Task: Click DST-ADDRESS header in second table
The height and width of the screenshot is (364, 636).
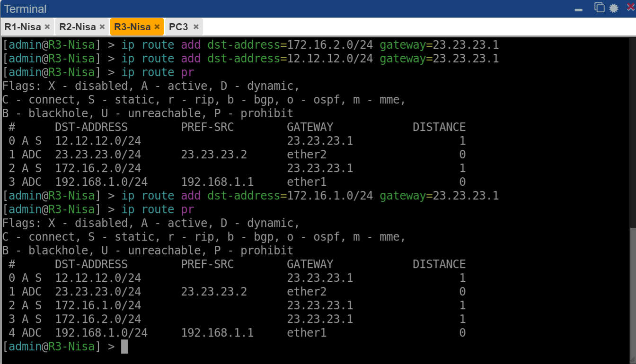Action: coord(91,264)
